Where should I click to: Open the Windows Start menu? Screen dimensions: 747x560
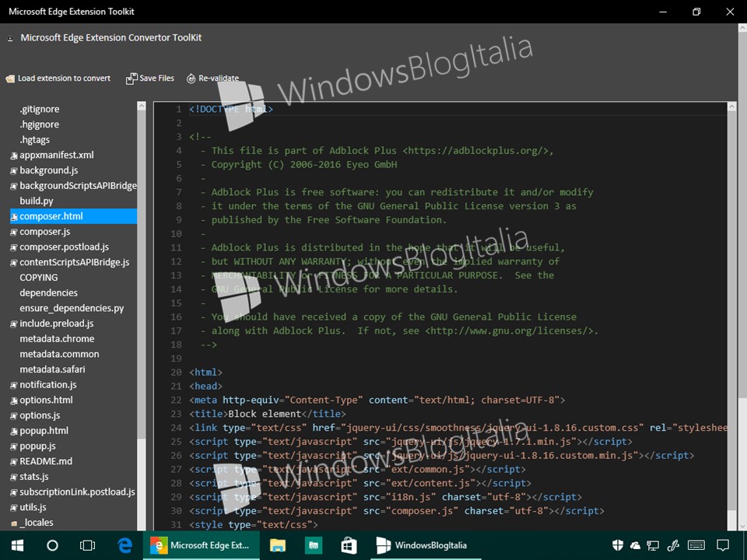tap(18, 545)
